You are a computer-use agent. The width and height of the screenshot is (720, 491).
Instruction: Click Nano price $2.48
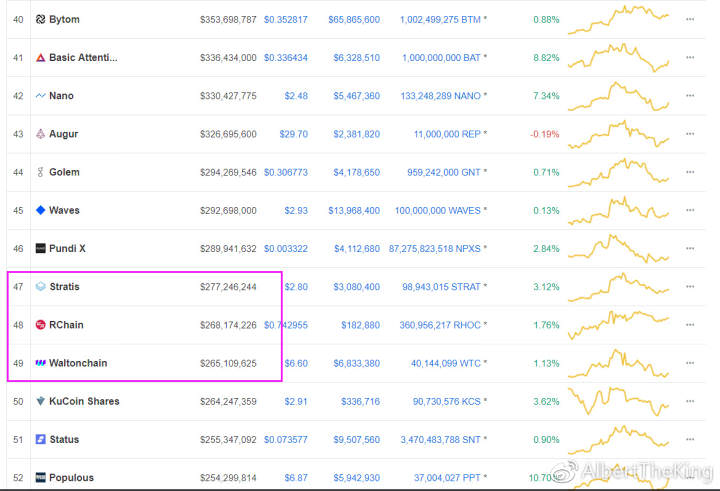coord(296,96)
